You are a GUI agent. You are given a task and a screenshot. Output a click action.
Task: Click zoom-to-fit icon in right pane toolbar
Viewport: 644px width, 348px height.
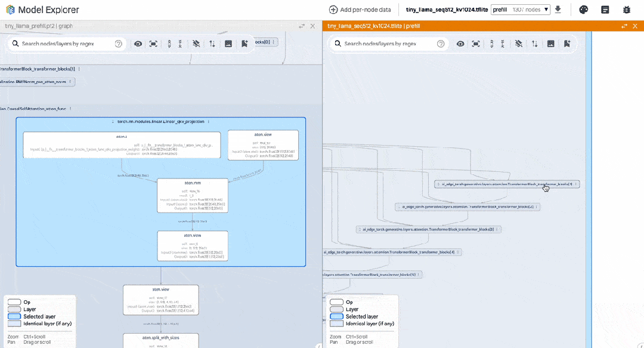tap(476, 44)
